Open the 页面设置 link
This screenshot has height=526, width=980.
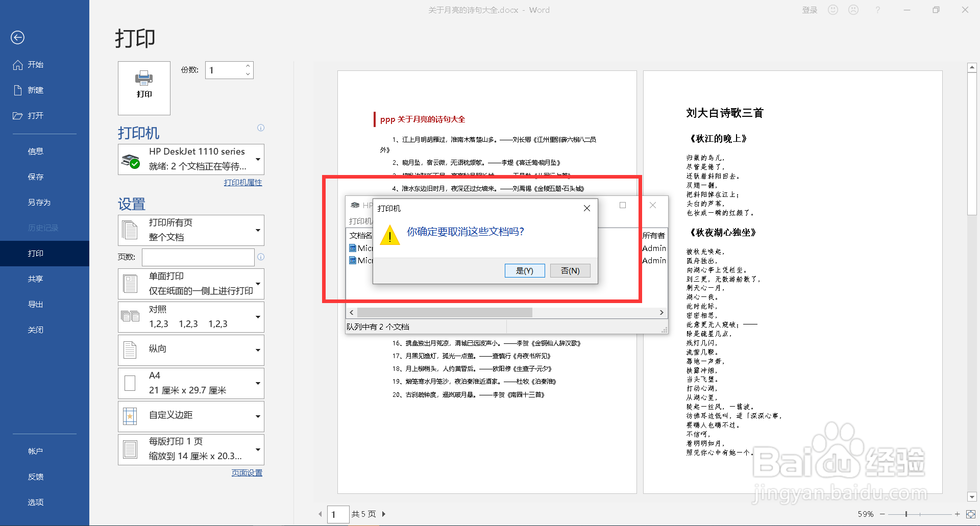247,473
